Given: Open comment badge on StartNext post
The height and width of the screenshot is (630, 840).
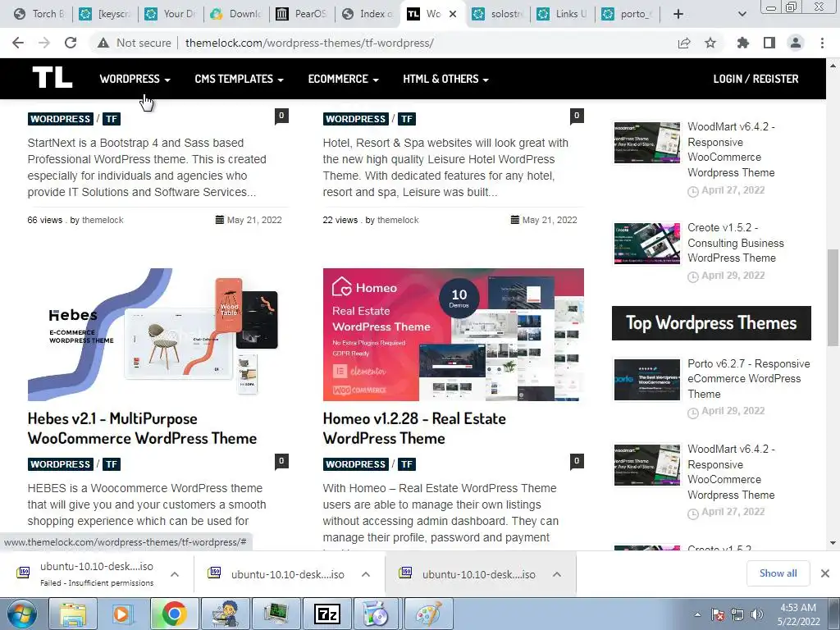Looking at the screenshot, I should click(282, 116).
